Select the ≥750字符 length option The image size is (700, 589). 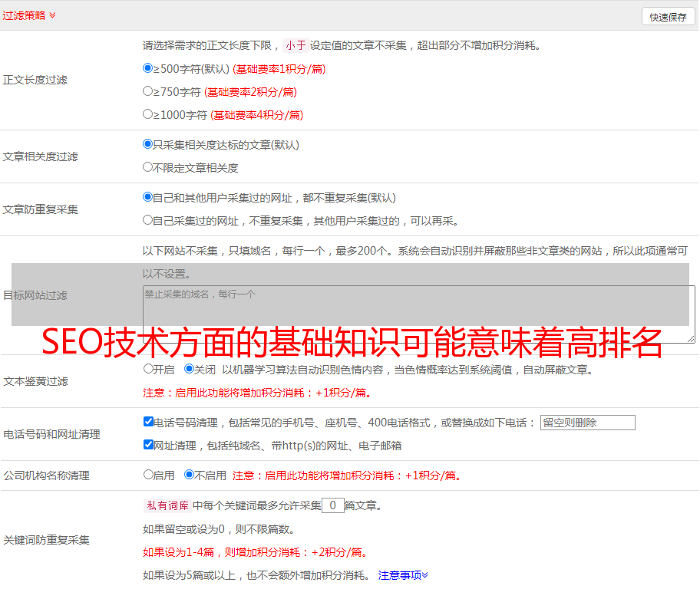point(148,91)
